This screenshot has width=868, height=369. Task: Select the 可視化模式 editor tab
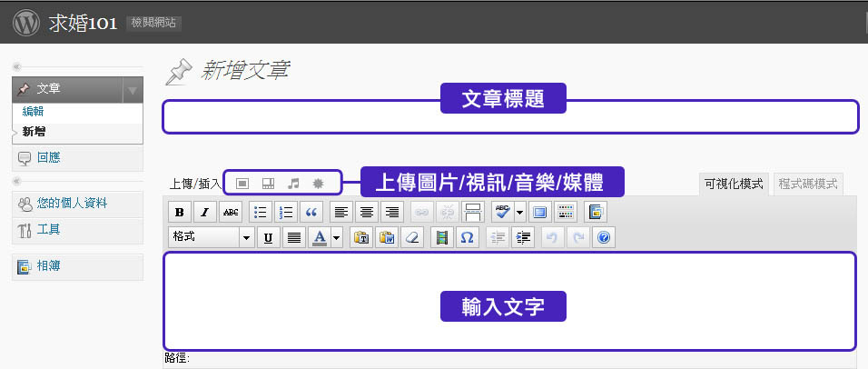tap(734, 183)
